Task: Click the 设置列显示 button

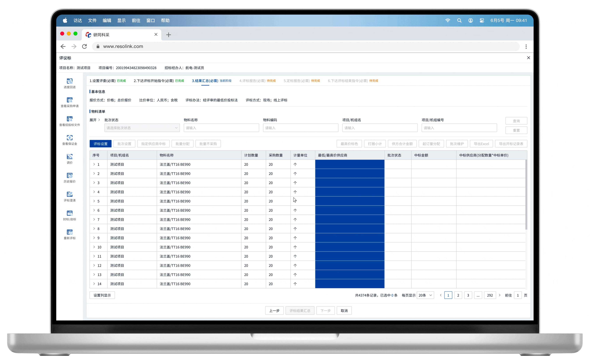Action: [x=102, y=295]
